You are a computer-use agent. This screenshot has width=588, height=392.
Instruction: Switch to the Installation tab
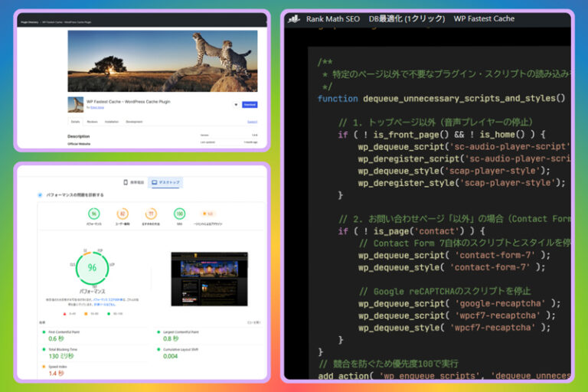point(112,122)
